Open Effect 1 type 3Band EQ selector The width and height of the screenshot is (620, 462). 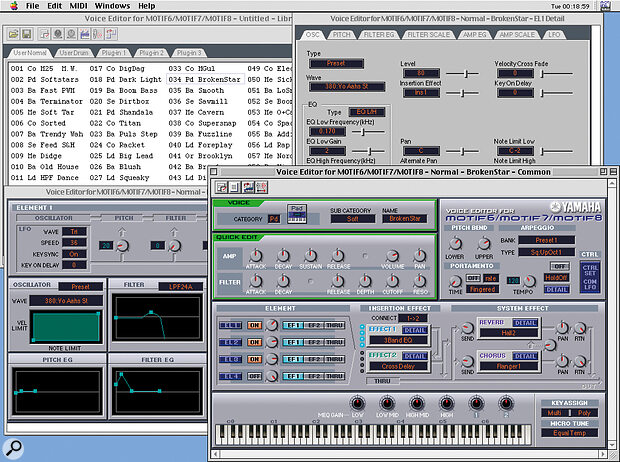pos(399,340)
